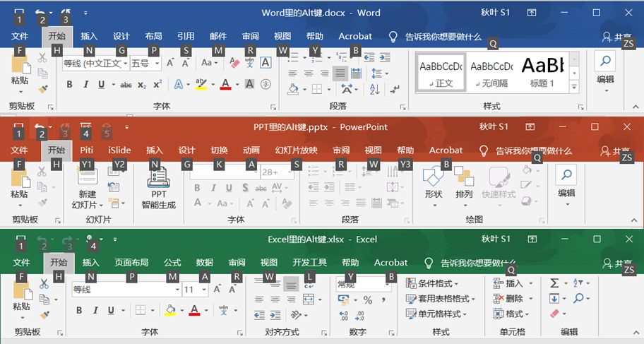Click 新建幻灯片 in PowerPoint
The width and height of the screenshot is (644, 344).
coord(87,188)
